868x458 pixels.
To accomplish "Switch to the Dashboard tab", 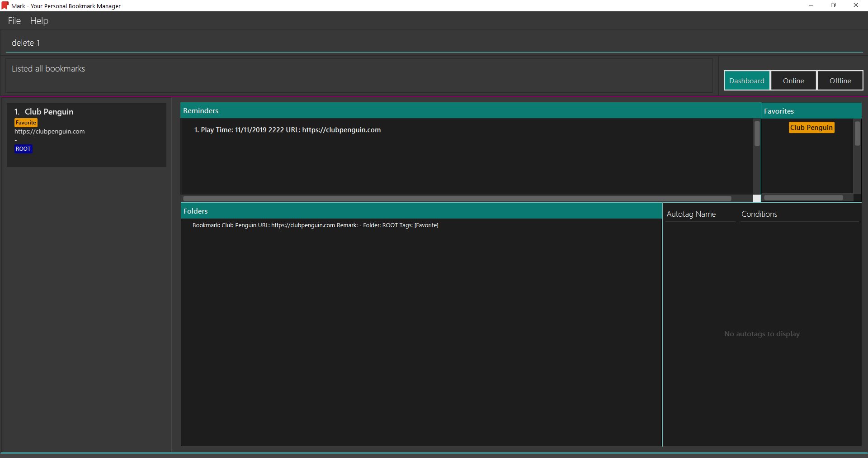I will pyautogui.click(x=747, y=81).
